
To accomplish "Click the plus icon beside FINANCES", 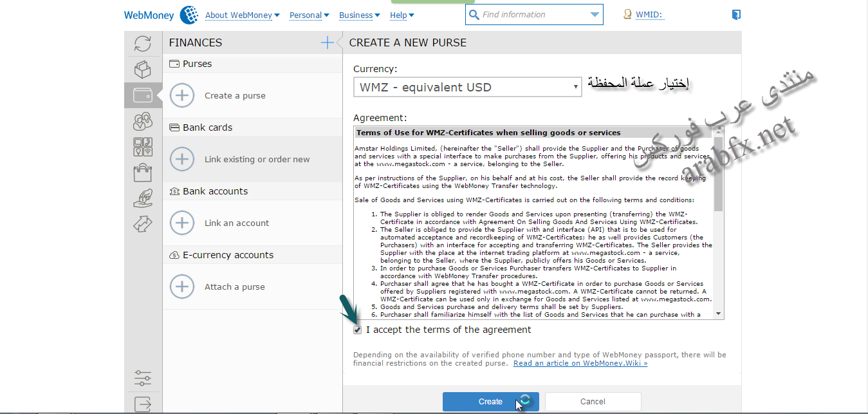I will click(x=328, y=42).
